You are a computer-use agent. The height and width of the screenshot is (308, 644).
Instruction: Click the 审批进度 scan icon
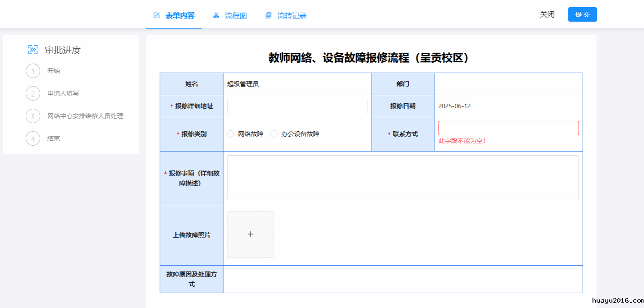point(33,50)
